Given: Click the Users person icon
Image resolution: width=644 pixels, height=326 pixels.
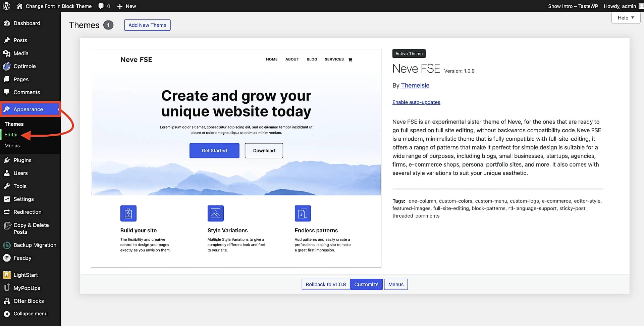Looking at the screenshot, I should click(7, 173).
